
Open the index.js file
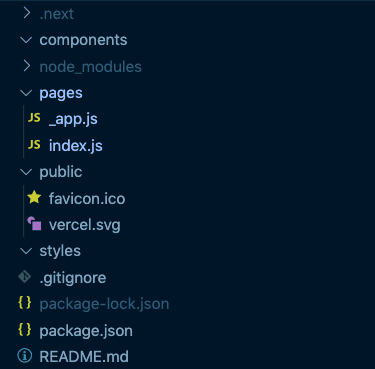[76, 146]
